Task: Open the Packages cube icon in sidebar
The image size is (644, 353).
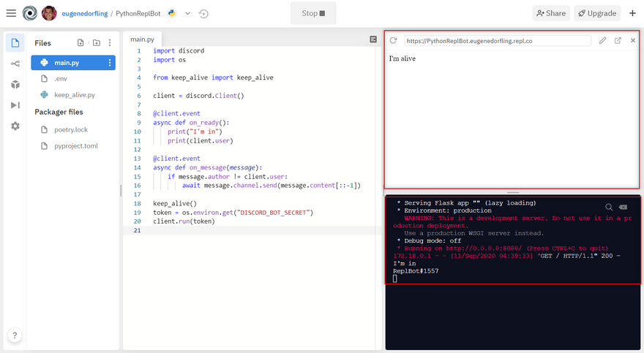Action: [15, 84]
